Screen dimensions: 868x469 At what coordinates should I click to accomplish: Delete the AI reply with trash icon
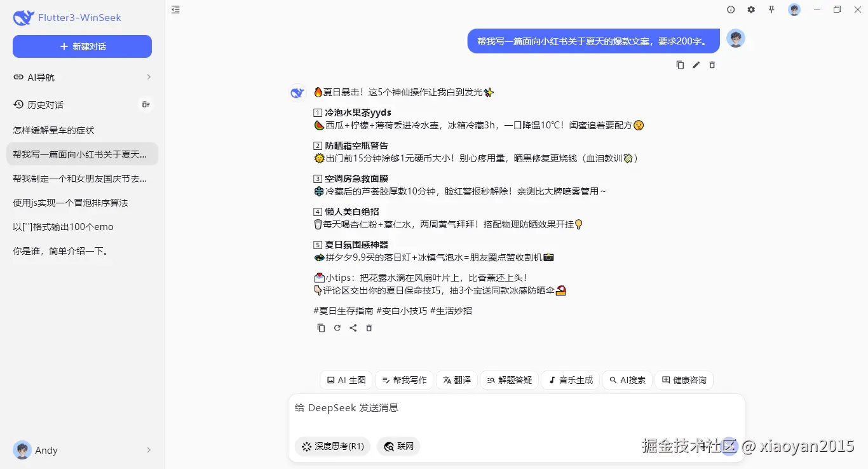click(369, 327)
